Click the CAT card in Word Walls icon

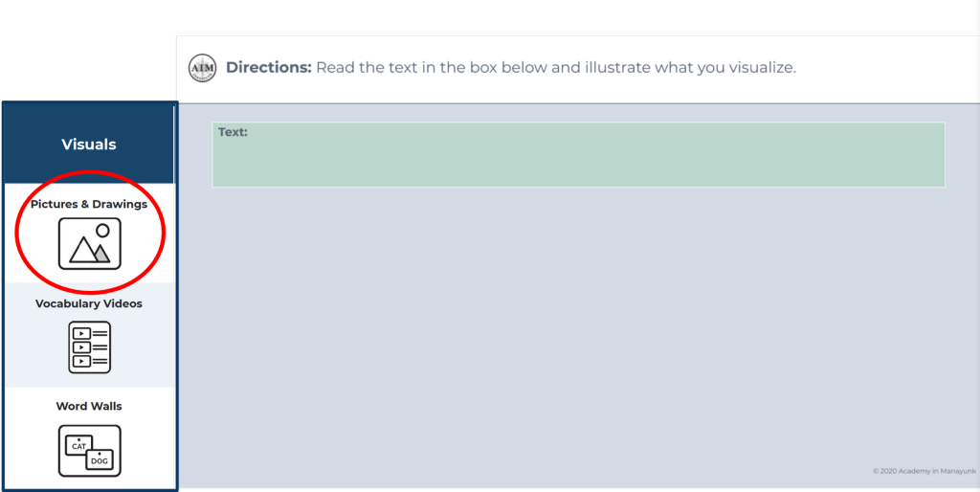77,445
